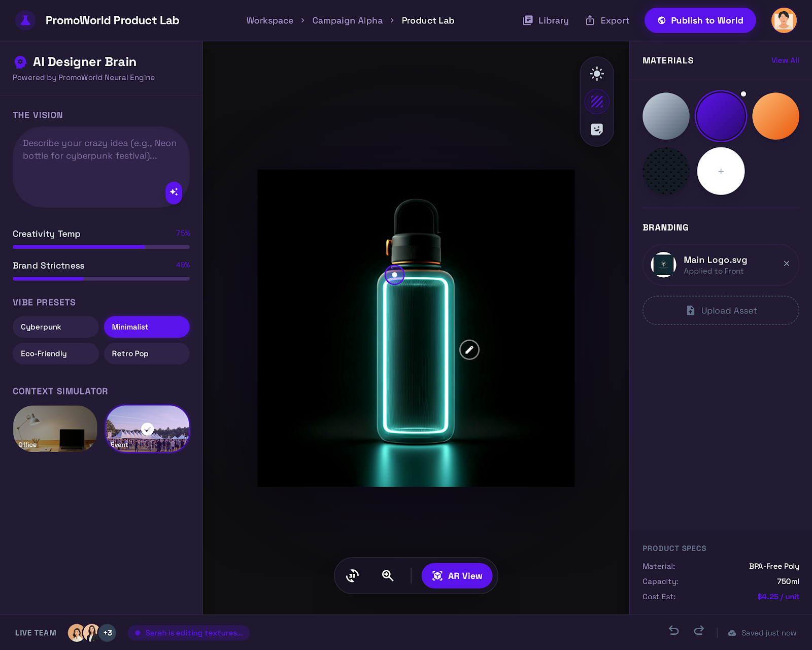Rotate the product with 3D icon
Viewport: 812px width, 650px height.
[x=352, y=575]
